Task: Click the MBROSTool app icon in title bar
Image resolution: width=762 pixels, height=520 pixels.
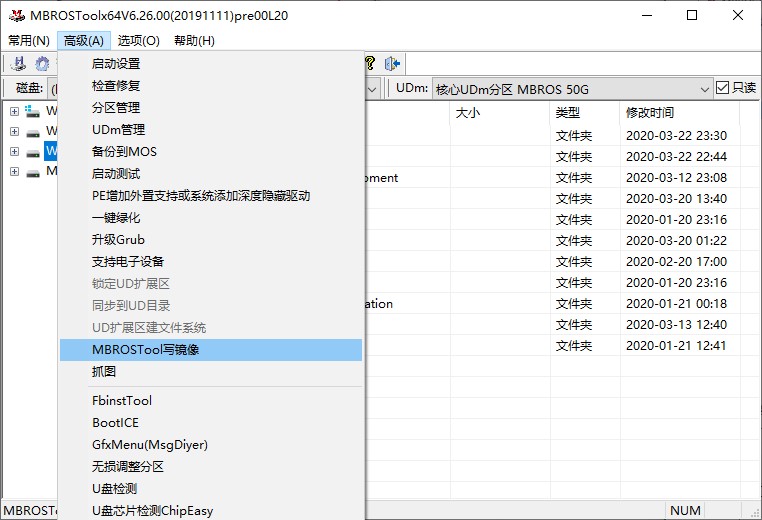Action: (x=17, y=16)
